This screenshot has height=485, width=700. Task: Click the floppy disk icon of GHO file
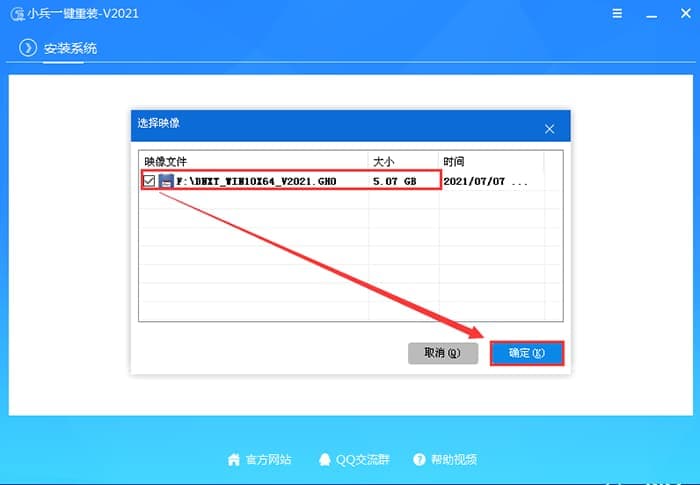click(166, 181)
